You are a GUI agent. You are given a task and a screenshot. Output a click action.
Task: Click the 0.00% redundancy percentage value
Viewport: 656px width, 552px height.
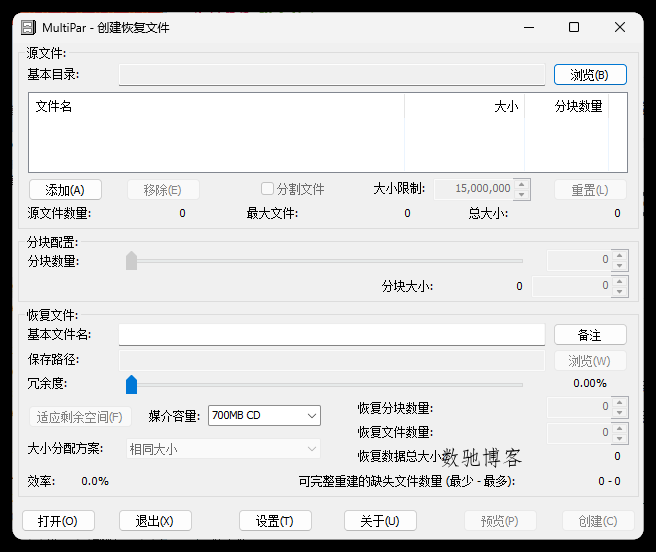point(589,383)
